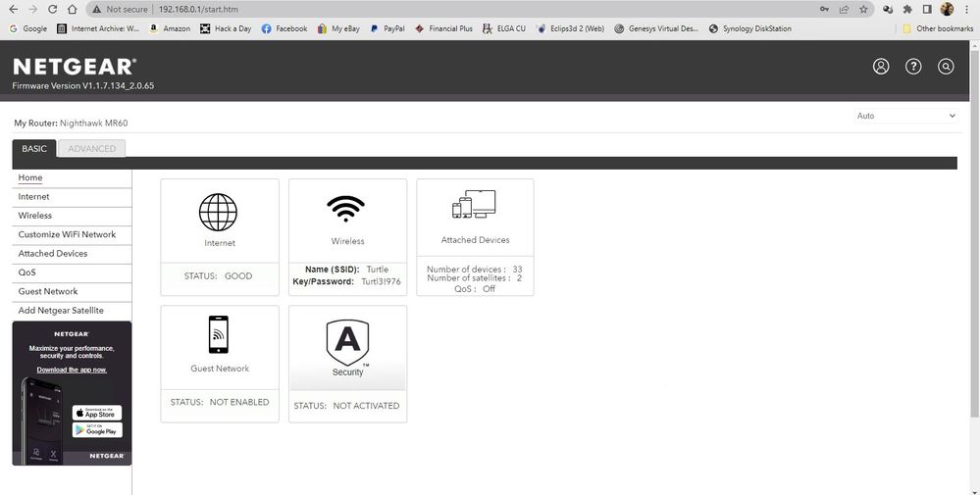Open the Chrome extensions puzzle icon
The width and height of the screenshot is (980, 495).
[907, 10]
